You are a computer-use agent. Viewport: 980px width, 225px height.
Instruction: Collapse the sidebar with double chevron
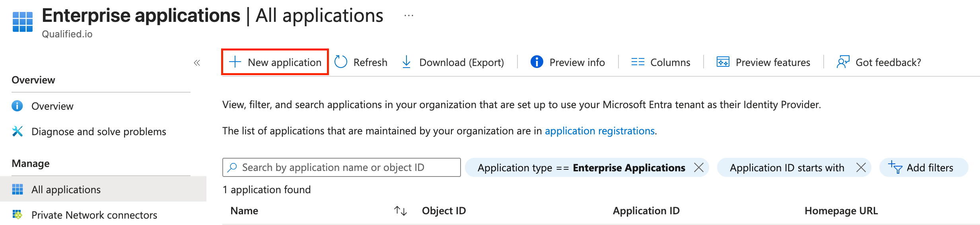197,63
